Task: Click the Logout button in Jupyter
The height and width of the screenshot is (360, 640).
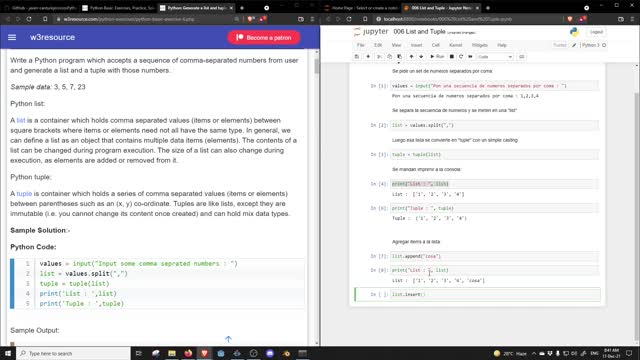Action: tap(596, 32)
